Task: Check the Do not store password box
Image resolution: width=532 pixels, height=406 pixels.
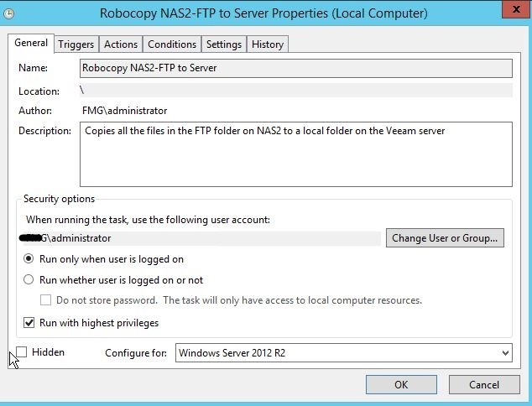Action: [x=46, y=300]
